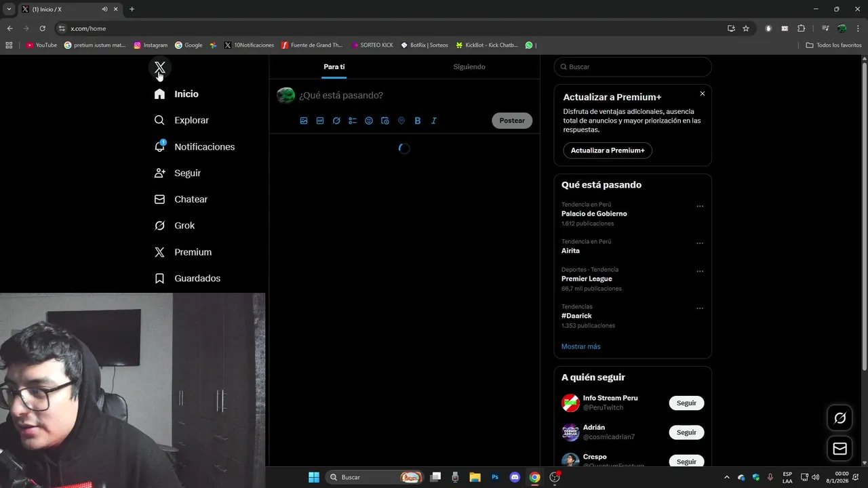
Task: Open the floating messages button
Action: point(840,449)
